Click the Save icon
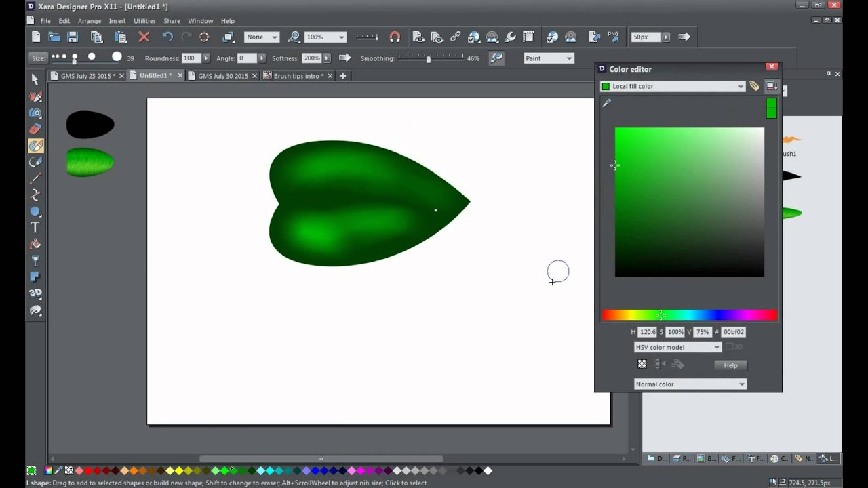 pos(73,37)
